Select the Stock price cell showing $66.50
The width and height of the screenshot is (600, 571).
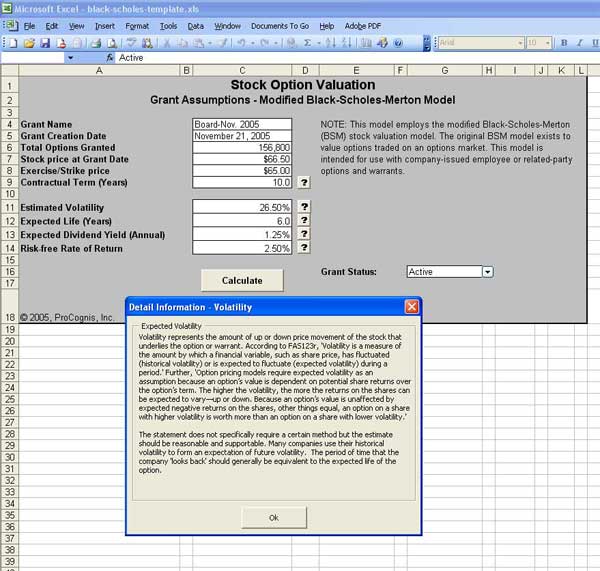242,159
